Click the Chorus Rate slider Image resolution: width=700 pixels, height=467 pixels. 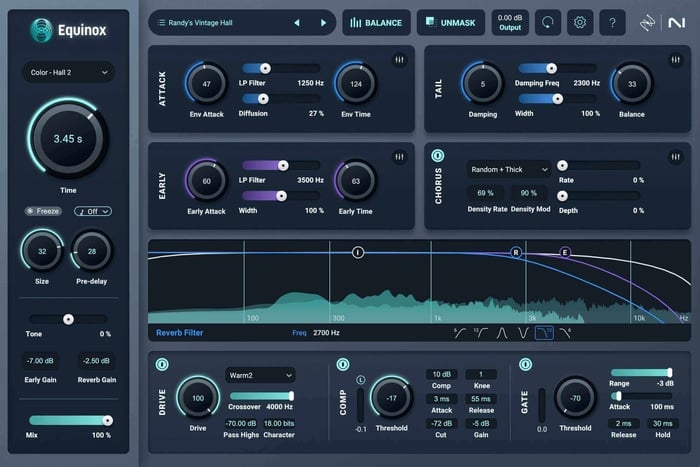[599, 166]
